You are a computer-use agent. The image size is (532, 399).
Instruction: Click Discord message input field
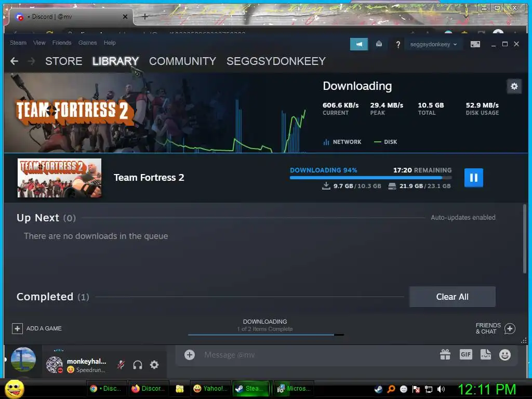pyautogui.click(x=314, y=355)
